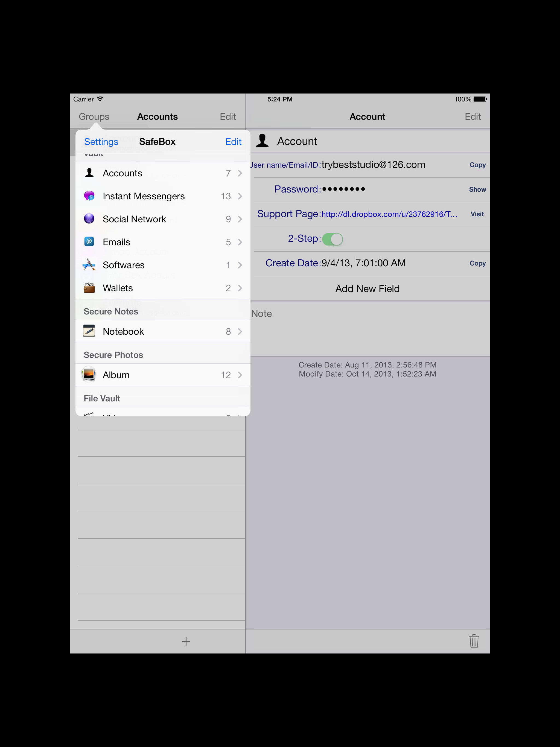Click the Album photo icon
Image resolution: width=560 pixels, height=747 pixels.
point(89,375)
